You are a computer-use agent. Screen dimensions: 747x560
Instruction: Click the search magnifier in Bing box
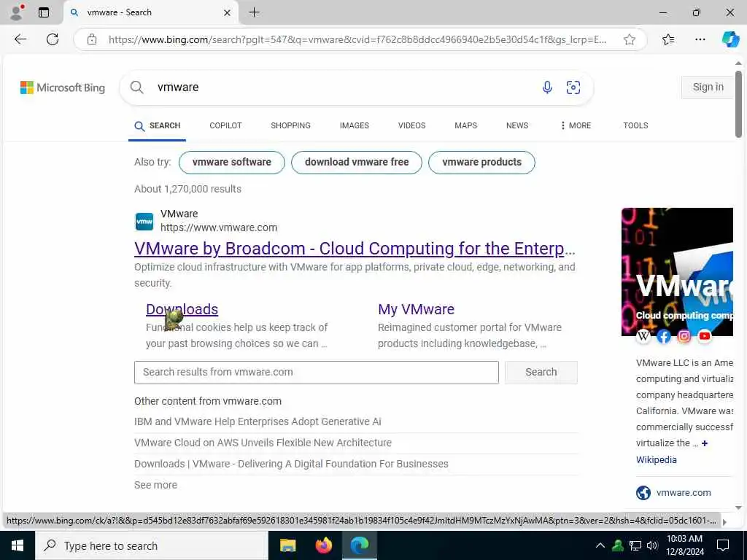pyautogui.click(x=136, y=87)
